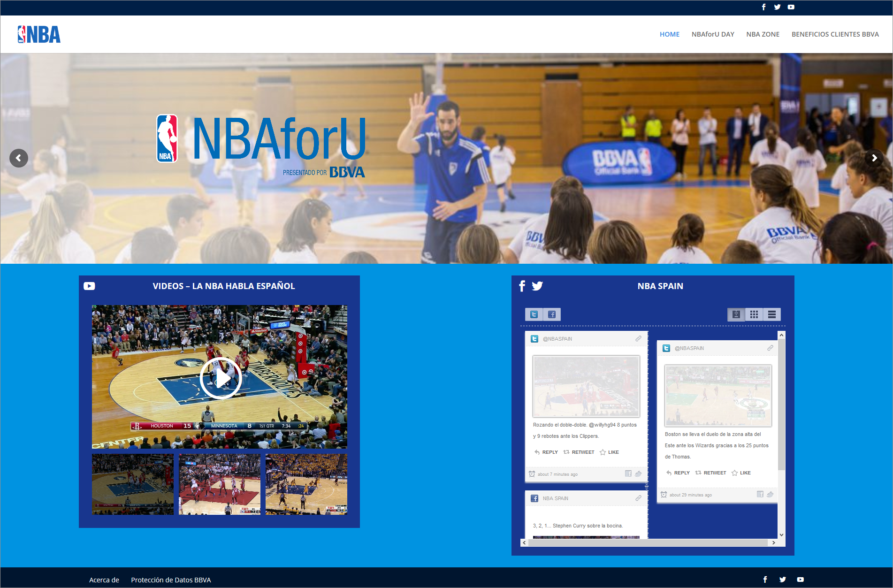This screenshot has height=588, width=893.
Task: Open permalink icon on Clippers tweet
Action: (638, 339)
